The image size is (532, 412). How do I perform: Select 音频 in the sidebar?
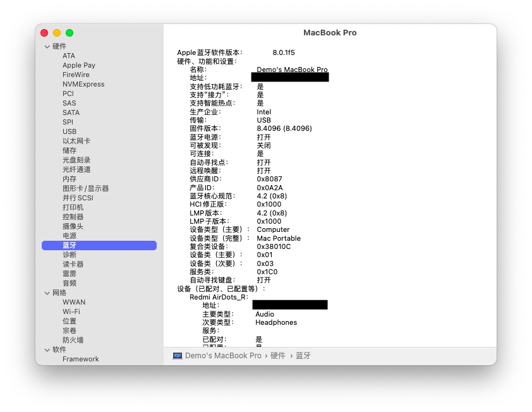click(x=70, y=283)
